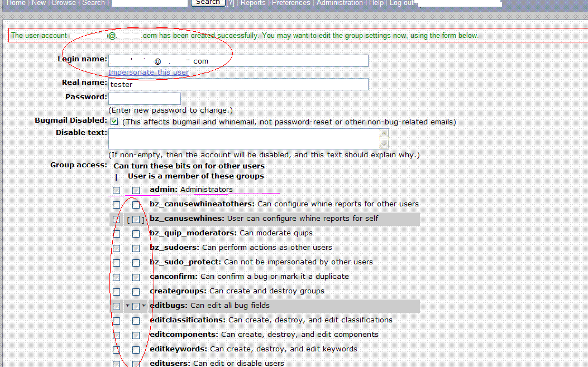Image resolution: width=588 pixels, height=367 pixels.
Task: Click into the Password field
Action: [x=145, y=99]
